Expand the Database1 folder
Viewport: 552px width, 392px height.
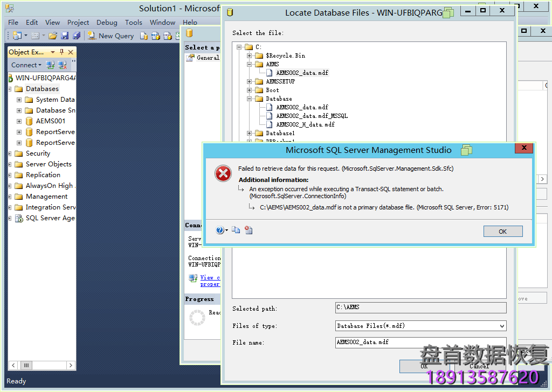tap(249, 133)
